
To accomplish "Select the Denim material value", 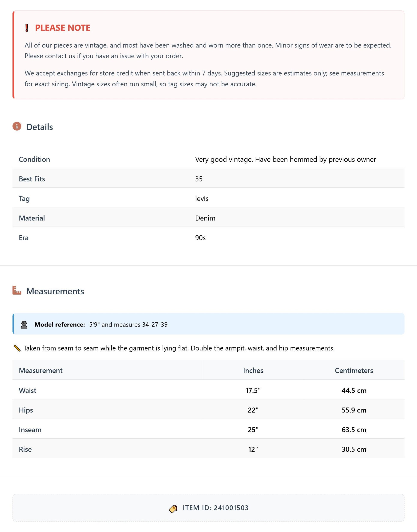I will pyautogui.click(x=205, y=218).
